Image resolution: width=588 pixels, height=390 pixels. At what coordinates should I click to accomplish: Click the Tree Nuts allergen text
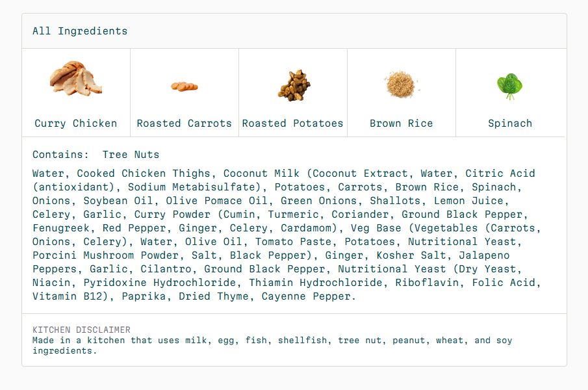[x=131, y=155]
